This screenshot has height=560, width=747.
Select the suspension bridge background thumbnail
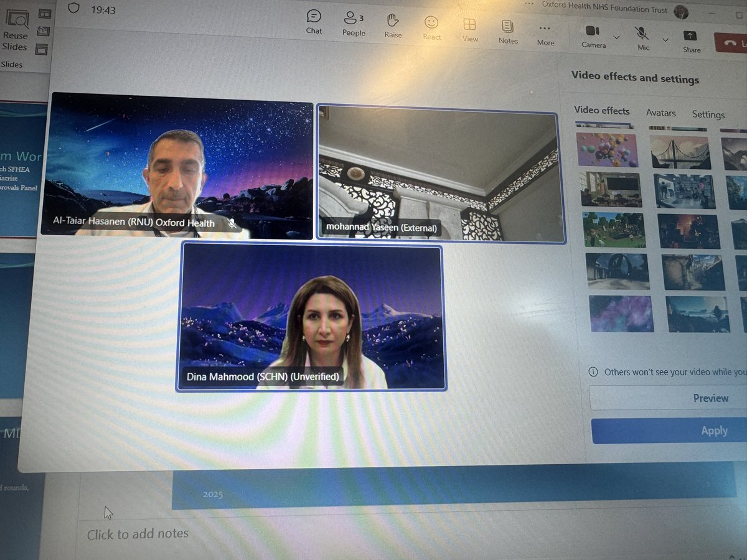pos(680,152)
